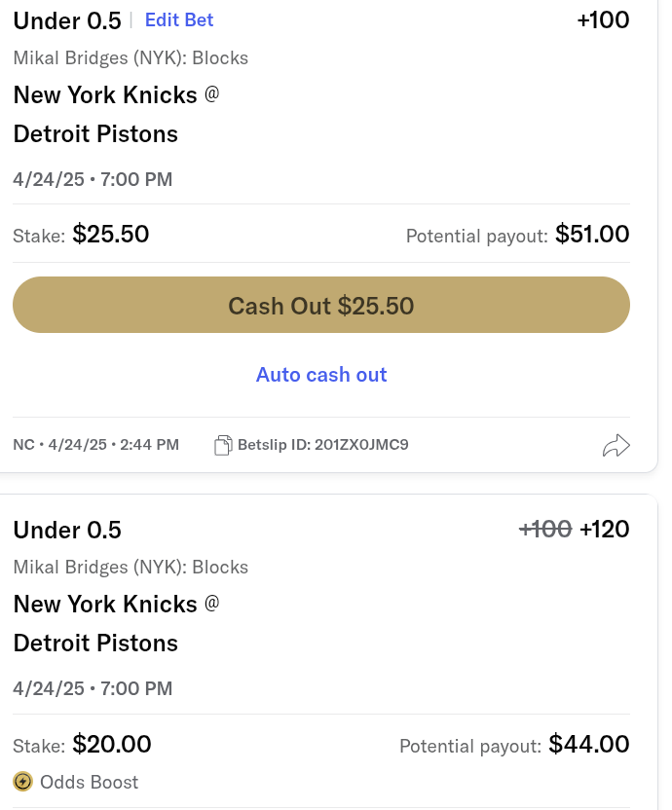Click Betslip ID 201ZX0JMC9 text
The image size is (672, 810).
[x=323, y=445]
